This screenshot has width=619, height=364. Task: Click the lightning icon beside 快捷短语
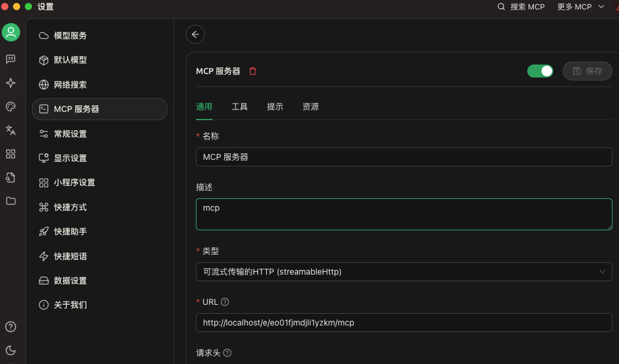click(44, 256)
